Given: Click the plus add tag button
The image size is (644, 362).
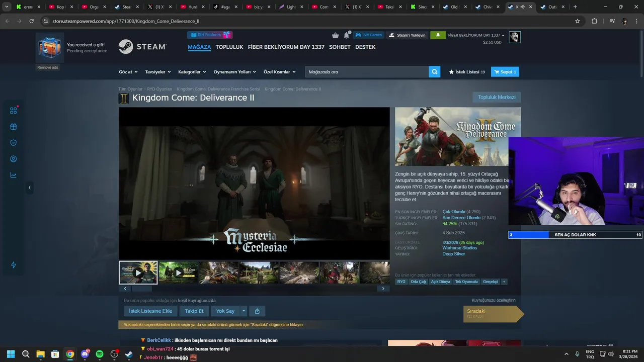Looking at the screenshot, I should (x=504, y=282).
